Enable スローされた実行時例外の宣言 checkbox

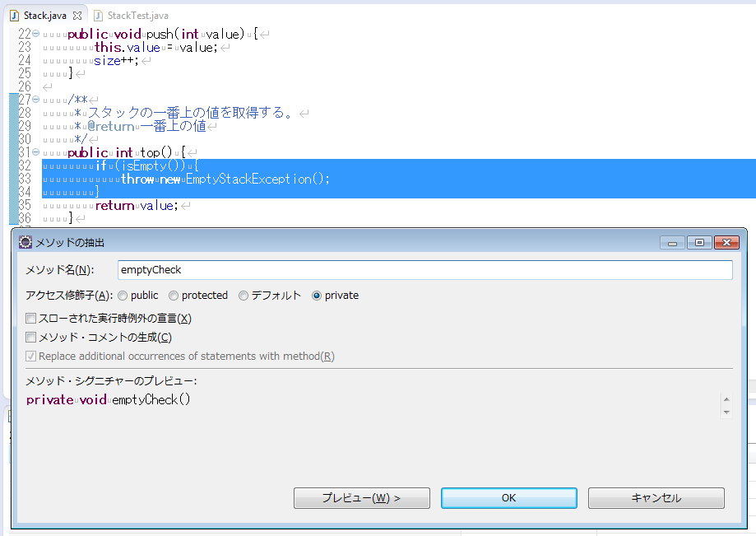(x=31, y=319)
